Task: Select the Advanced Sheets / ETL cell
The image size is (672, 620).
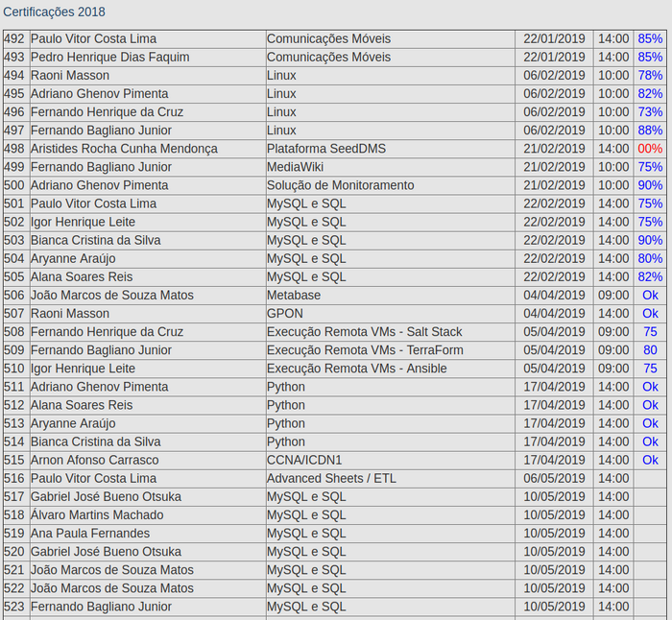Action: 331,478
